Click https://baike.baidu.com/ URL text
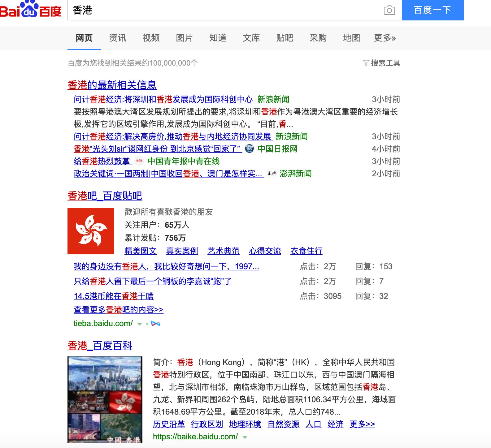Viewport: 491px width, 448px height. click(x=195, y=437)
